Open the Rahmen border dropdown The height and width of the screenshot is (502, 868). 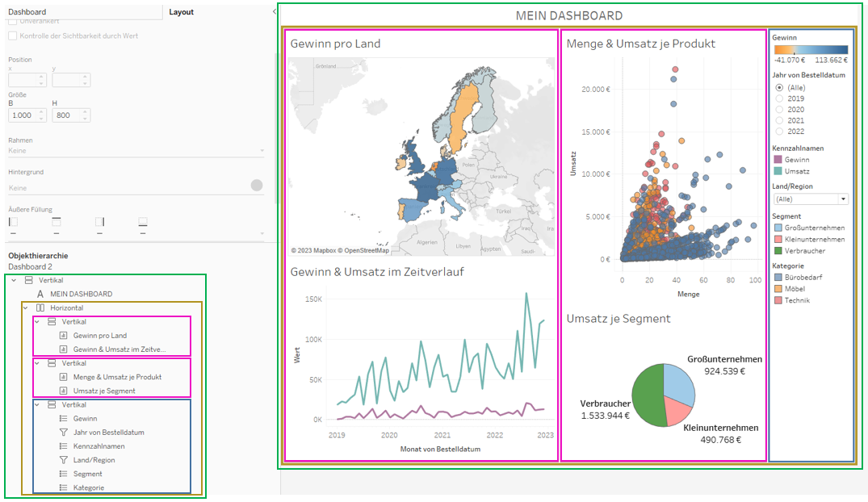tap(136, 150)
